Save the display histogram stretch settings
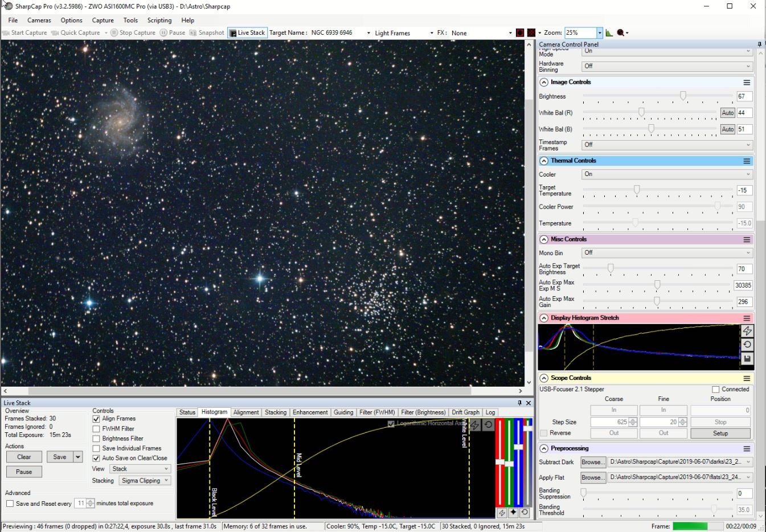Viewport: 766px width, 532px height. [x=747, y=358]
